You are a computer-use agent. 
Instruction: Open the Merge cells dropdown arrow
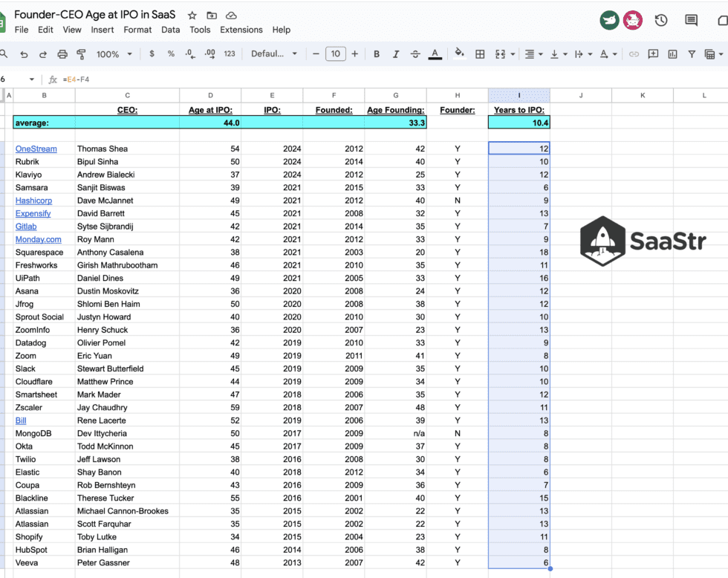[513, 54]
